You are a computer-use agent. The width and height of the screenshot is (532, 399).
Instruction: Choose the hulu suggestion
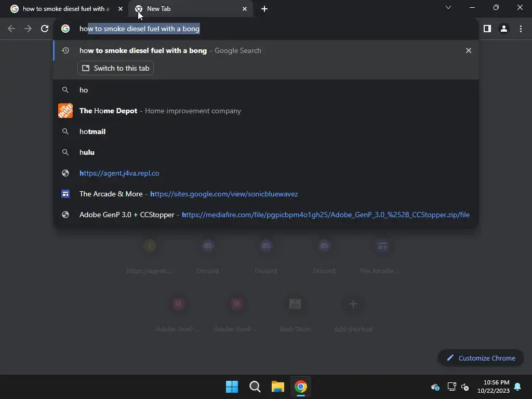(x=266, y=152)
